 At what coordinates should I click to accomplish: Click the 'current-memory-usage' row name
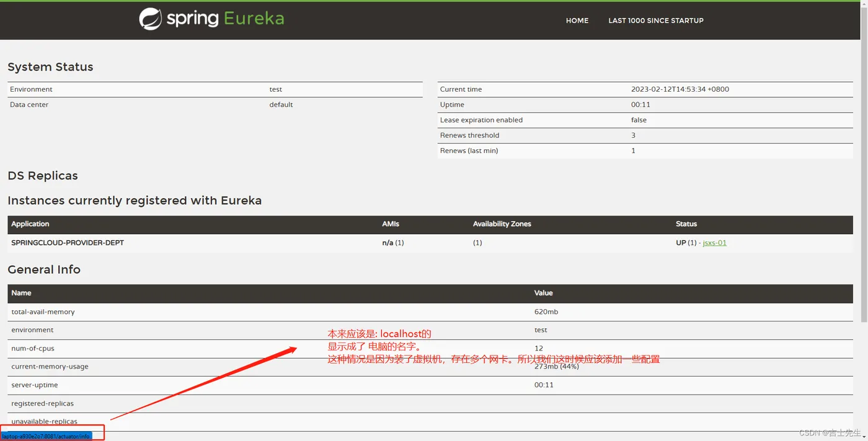click(x=50, y=367)
